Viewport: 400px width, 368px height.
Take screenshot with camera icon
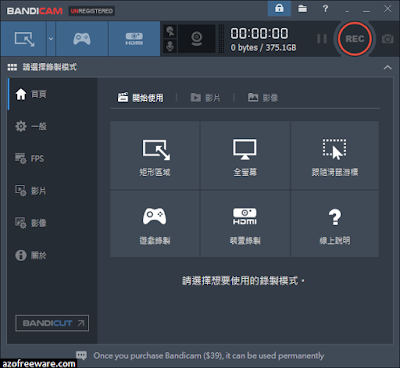pos(387,39)
